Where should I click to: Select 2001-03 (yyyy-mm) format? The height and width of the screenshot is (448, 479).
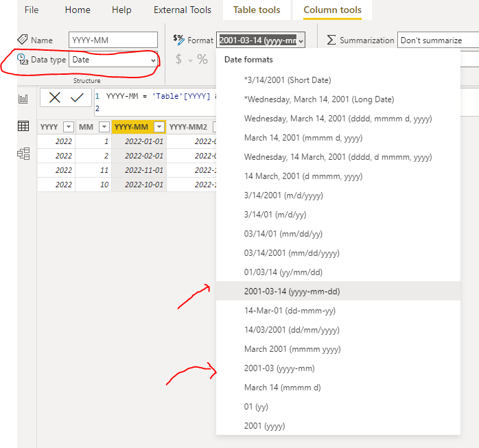(338, 368)
